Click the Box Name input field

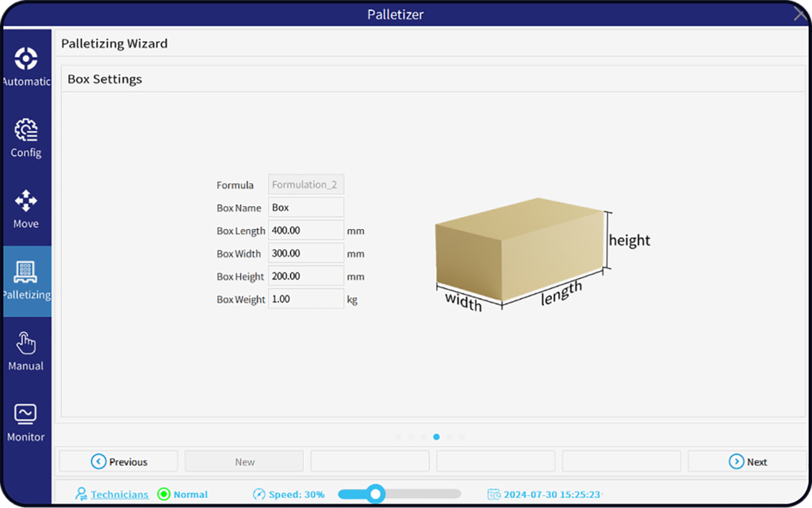[306, 208]
